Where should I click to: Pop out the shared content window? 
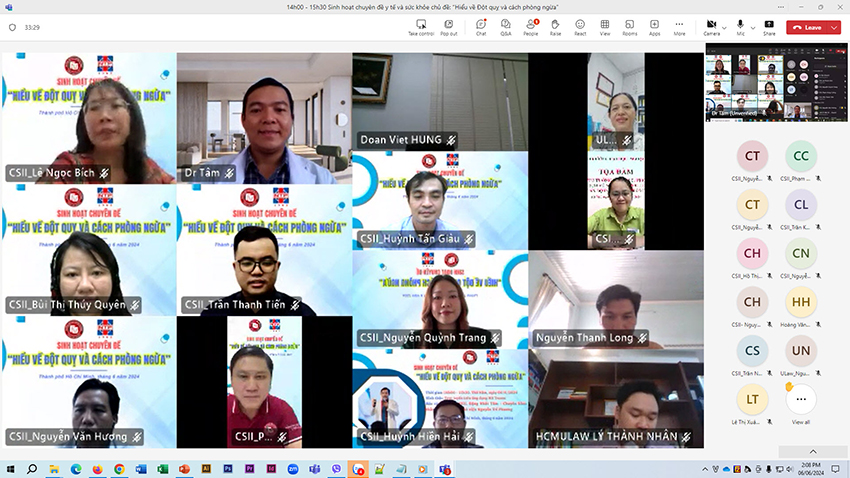click(x=448, y=27)
